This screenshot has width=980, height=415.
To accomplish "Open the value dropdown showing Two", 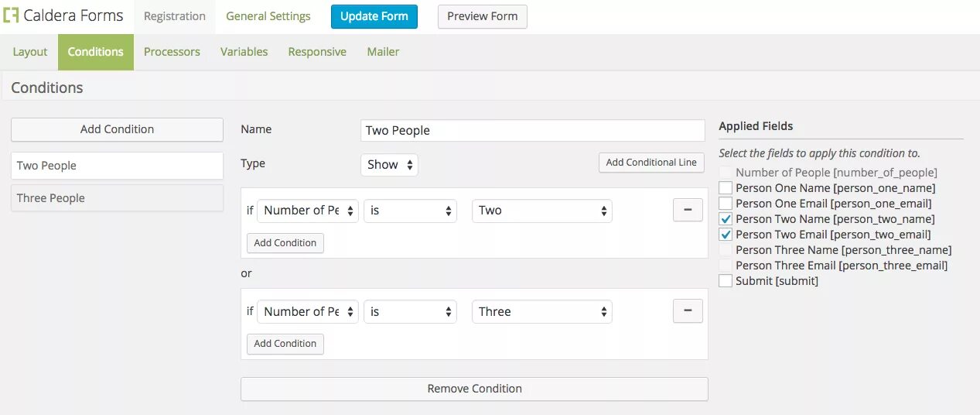I will 541,211.
